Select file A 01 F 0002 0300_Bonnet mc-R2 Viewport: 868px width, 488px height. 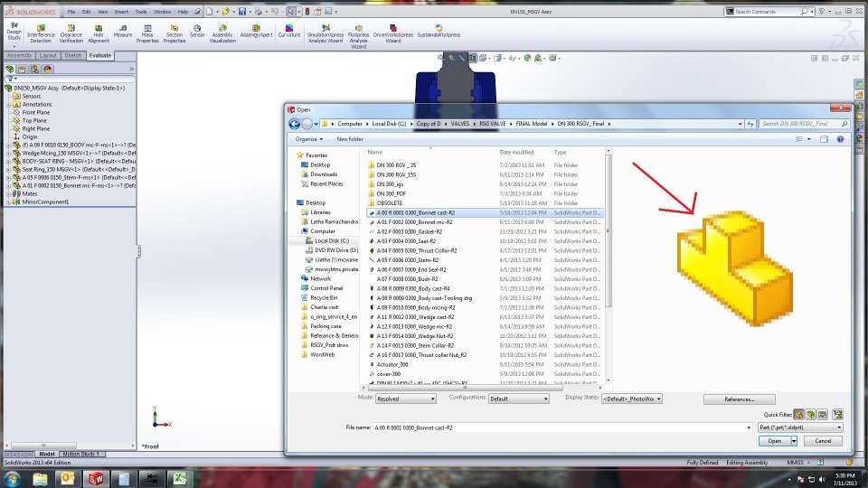(415, 222)
